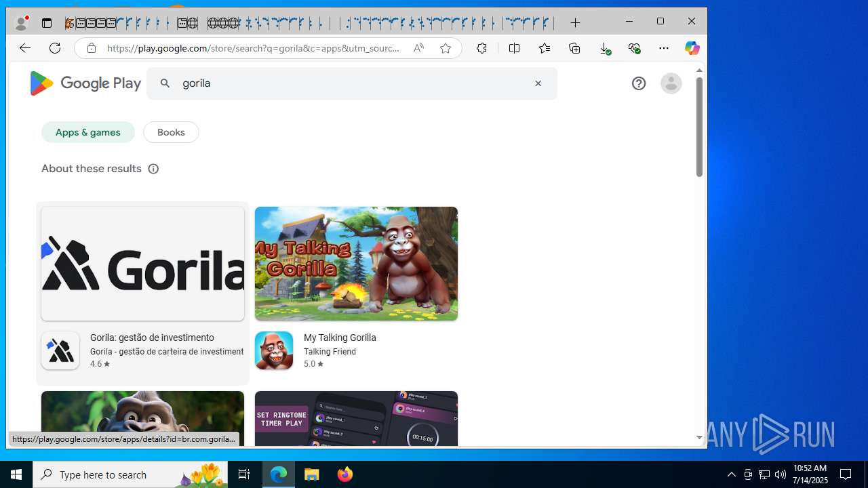
Task: Open Browser essentials icon
Action: pyautogui.click(x=634, y=48)
